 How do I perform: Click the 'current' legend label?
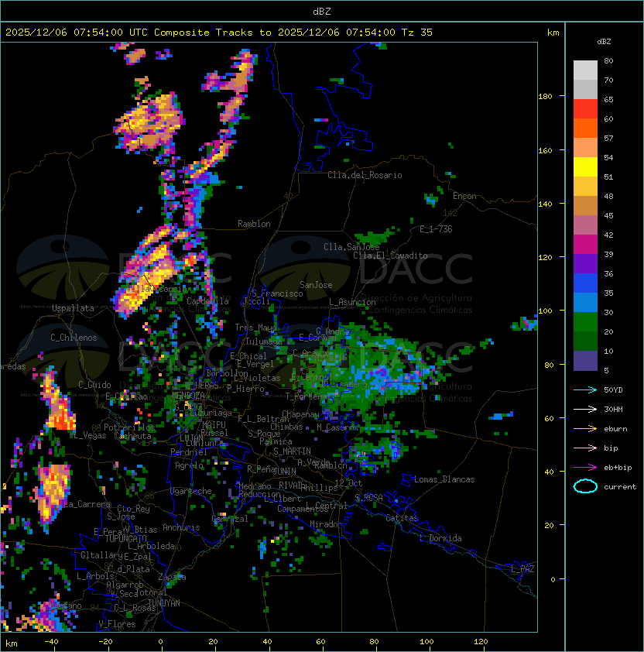(x=620, y=486)
